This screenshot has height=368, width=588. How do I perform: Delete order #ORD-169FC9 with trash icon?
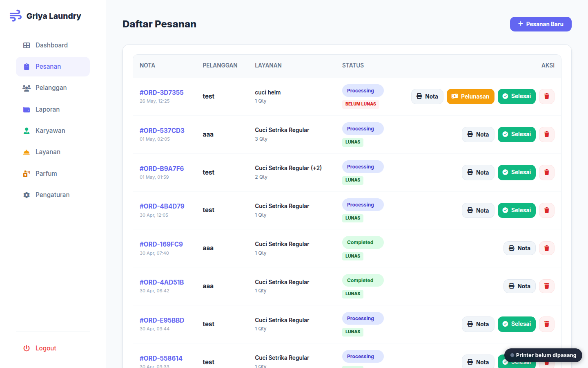(547, 248)
